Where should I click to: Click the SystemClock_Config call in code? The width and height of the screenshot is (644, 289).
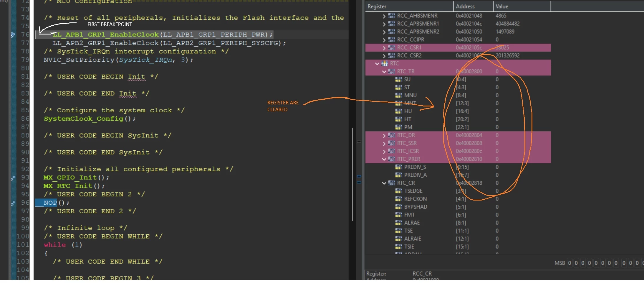[x=90, y=119]
